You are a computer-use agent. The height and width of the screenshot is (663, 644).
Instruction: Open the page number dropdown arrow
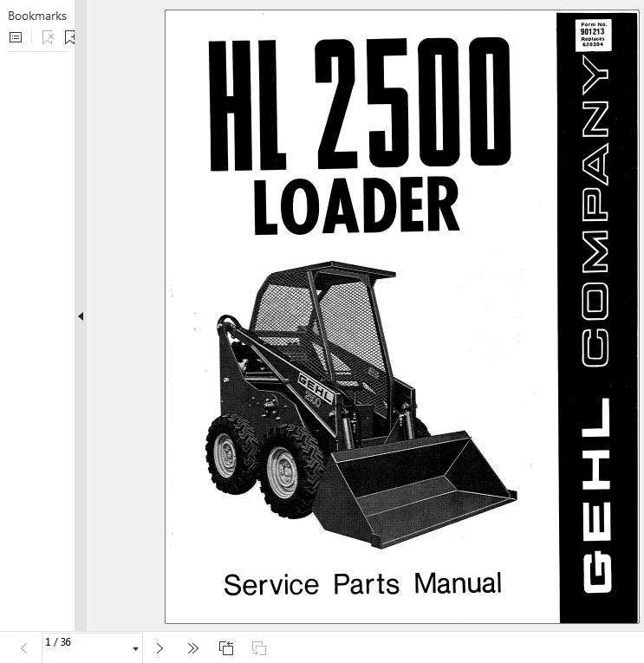tap(135, 648)
